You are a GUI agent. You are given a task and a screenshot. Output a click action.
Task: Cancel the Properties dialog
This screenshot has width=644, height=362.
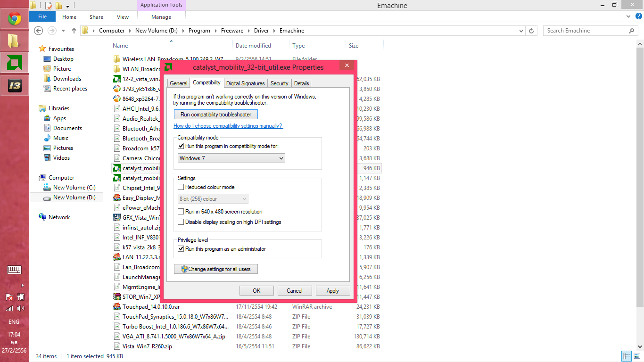[x=295, y=291]
